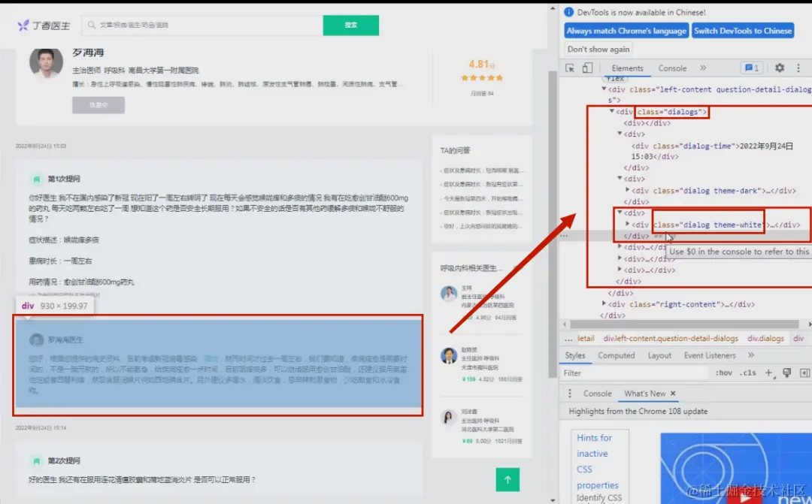Click the grey button under doctor info
Image resolution: width=812 pixels, height=504 pixels.
[98, 105]
